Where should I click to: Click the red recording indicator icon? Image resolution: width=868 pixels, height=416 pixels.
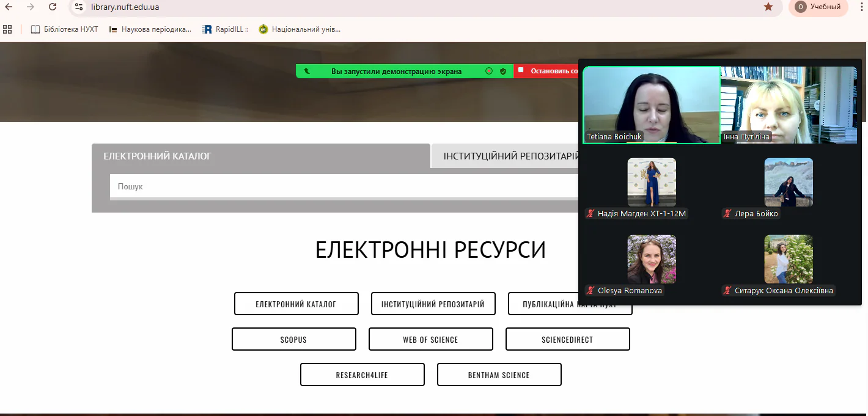(489, 71)
